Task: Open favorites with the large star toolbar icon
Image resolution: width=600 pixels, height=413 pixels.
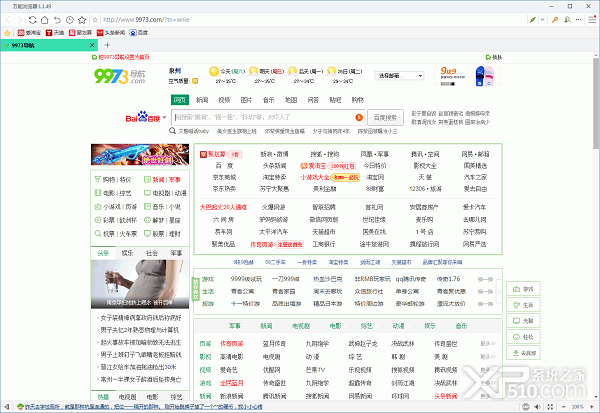Action: click(82, 20)
